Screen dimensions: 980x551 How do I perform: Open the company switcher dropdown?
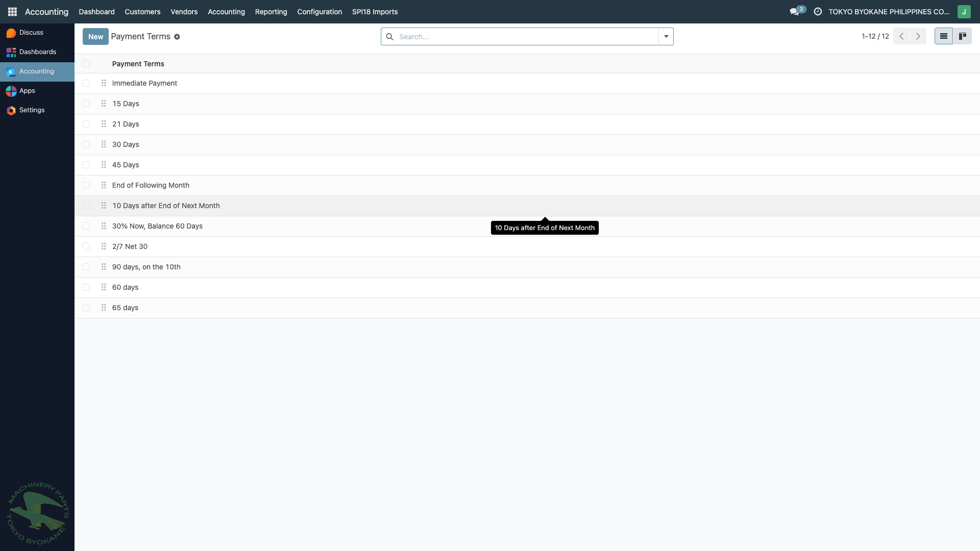coord(889,11)
